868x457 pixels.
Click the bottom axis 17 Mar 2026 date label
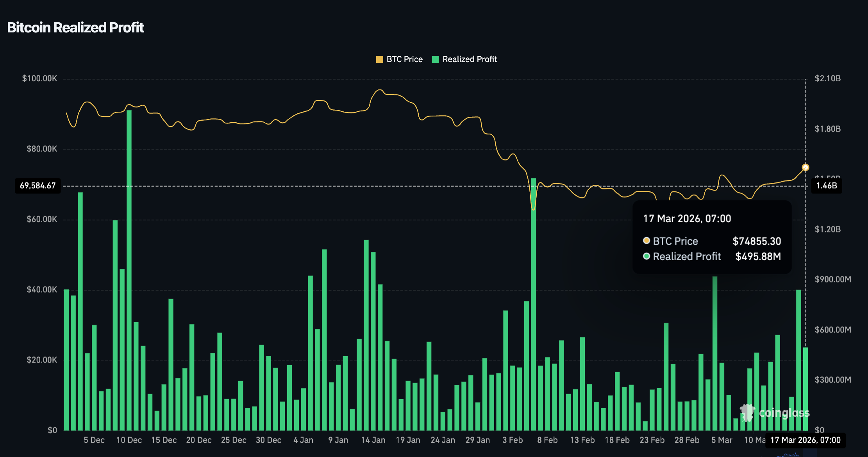805,440
